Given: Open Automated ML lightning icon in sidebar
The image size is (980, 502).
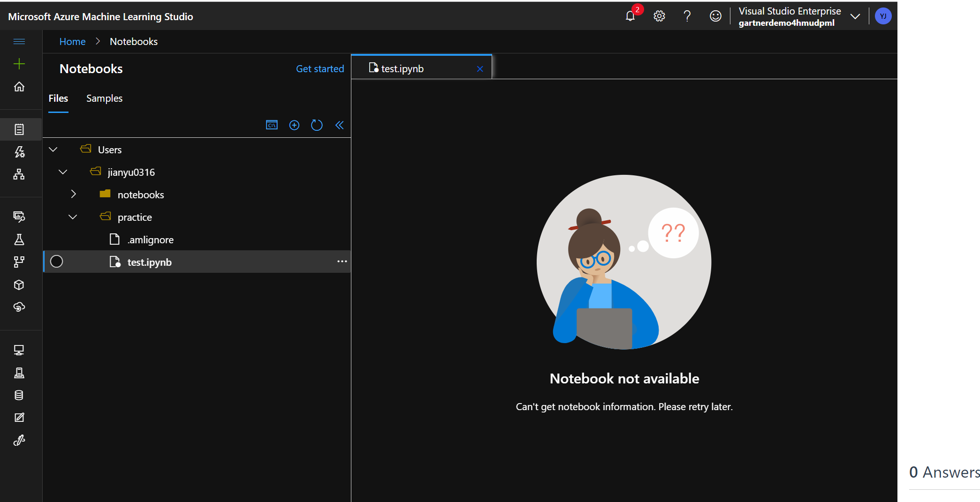Looking at the screenshot, I should pyautogui.click(x=19, y=152).
